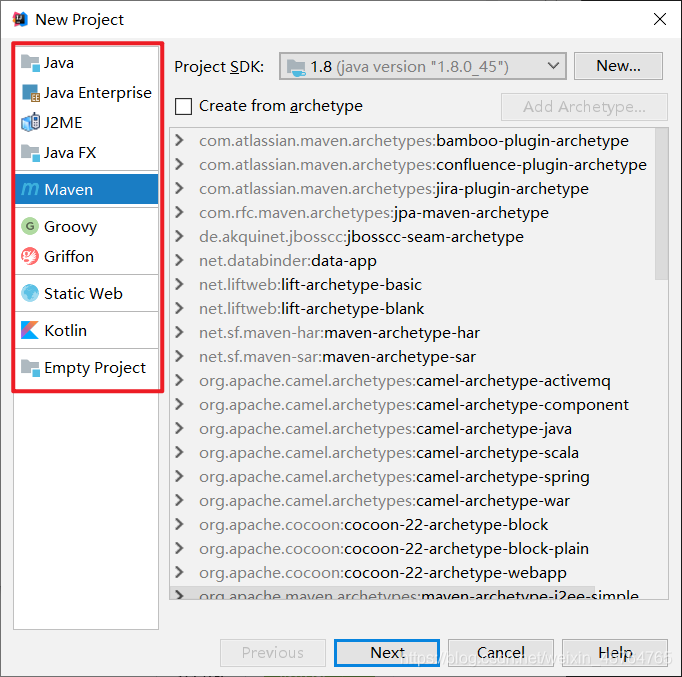682x677 pixels.
Task: Click the Kotlin logo icon
Action: pyautogui.click(x=30, y=330)
